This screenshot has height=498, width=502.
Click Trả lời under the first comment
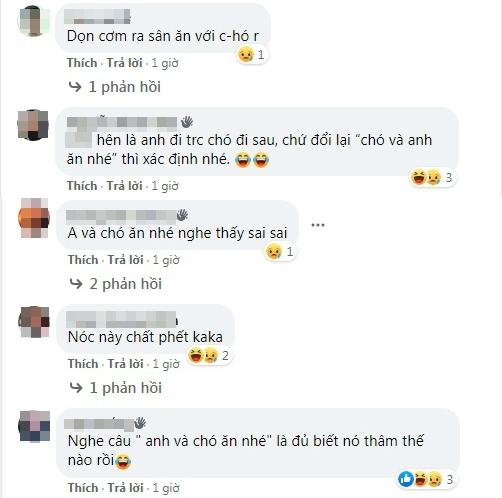pos(124,63)
